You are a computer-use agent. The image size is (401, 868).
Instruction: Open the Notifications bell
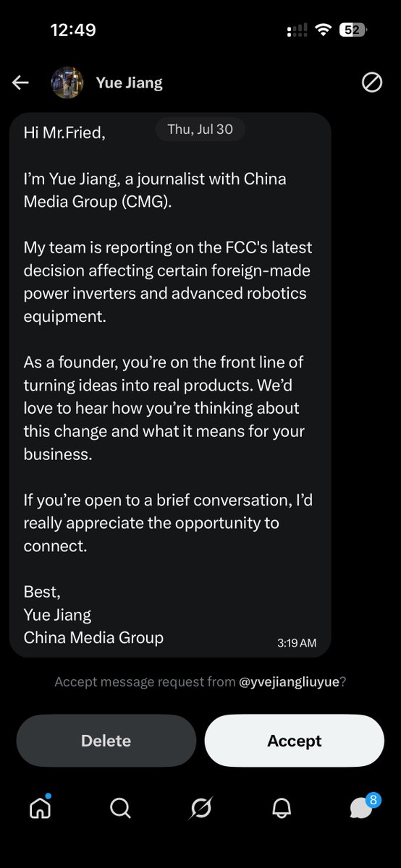[x=281, y=808]
